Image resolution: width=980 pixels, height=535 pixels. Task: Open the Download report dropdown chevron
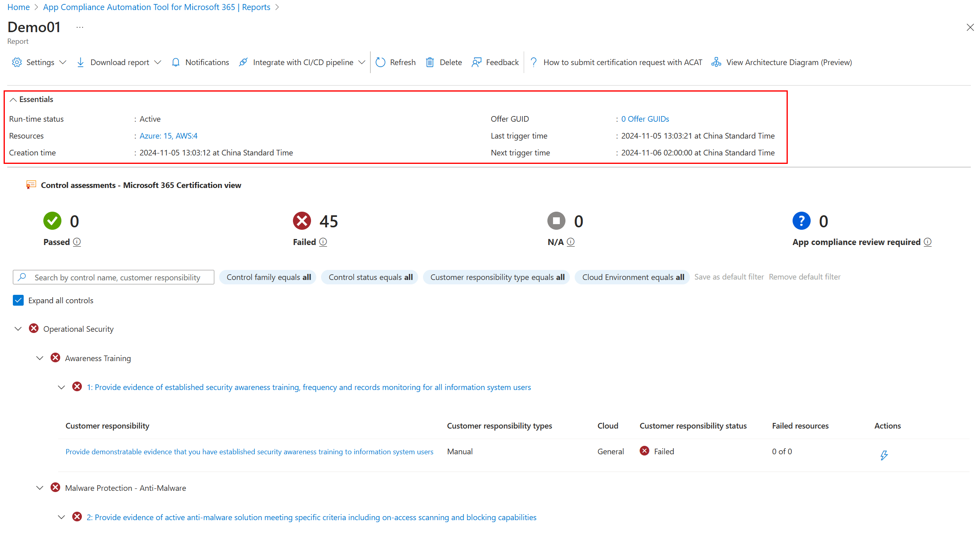tap(158, 62)
